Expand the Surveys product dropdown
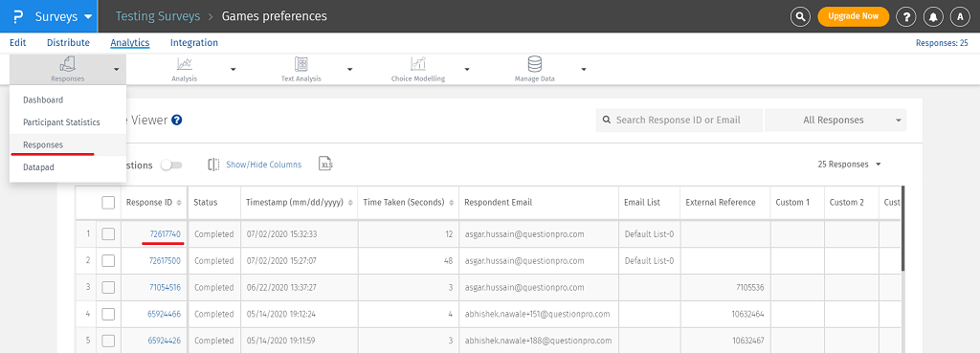This screenshot has height=353, width=980. tap(88, 17)
